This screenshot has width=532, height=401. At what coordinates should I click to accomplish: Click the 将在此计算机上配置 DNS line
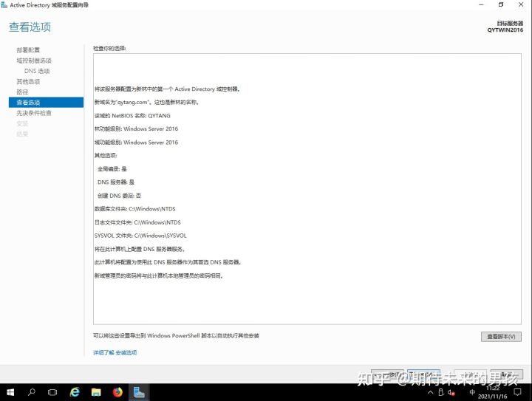click(140, 249)
